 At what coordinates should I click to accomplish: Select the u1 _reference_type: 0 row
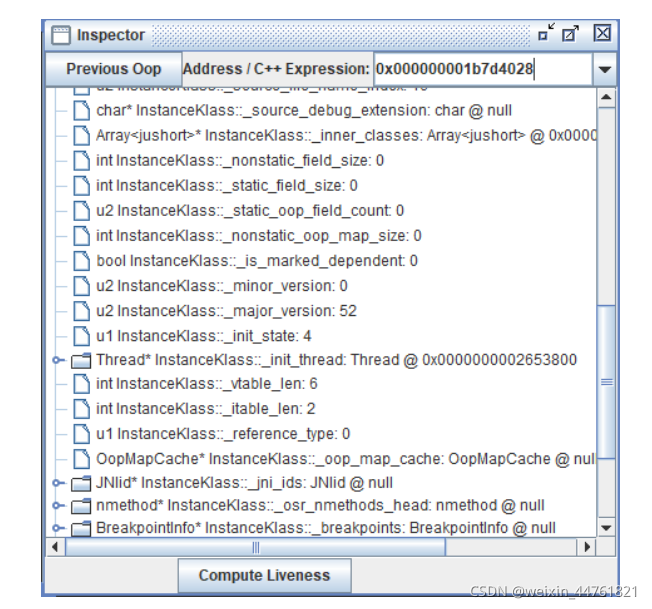pyautogui.click(x=223, y=434)
